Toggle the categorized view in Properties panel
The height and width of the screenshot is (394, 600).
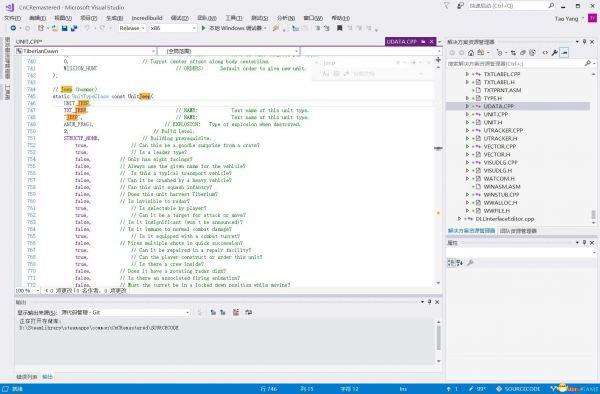pyautogui.click(x=451, y=262)
